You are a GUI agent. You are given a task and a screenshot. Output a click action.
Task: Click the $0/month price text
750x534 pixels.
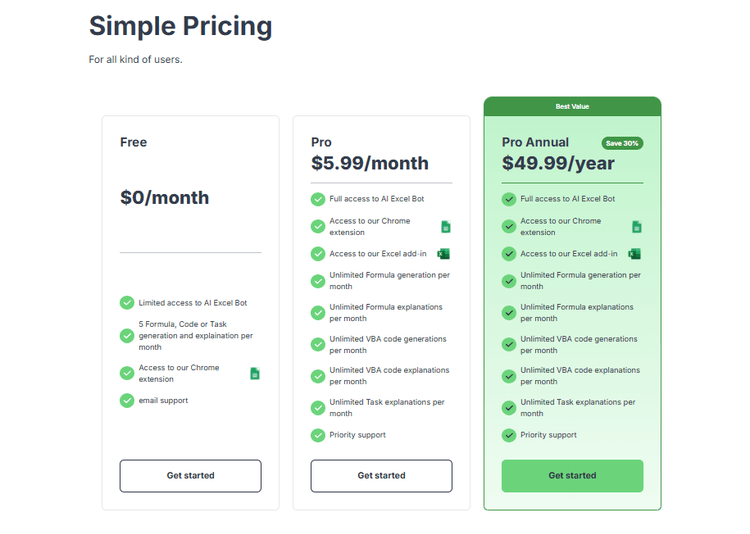[165, 198]
